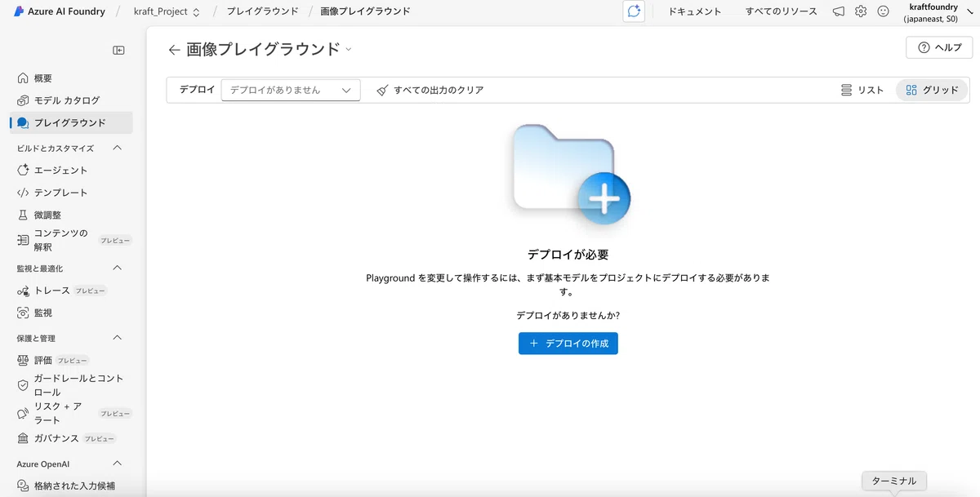
Task: Open ガバナンス in the sidebar
Action: click(x=72, y=438)
